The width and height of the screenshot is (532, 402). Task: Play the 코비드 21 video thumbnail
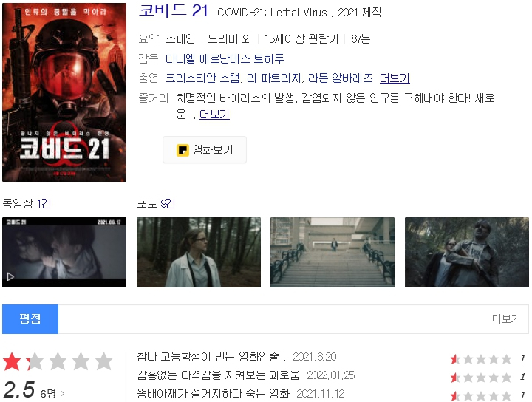pos(64,253)
